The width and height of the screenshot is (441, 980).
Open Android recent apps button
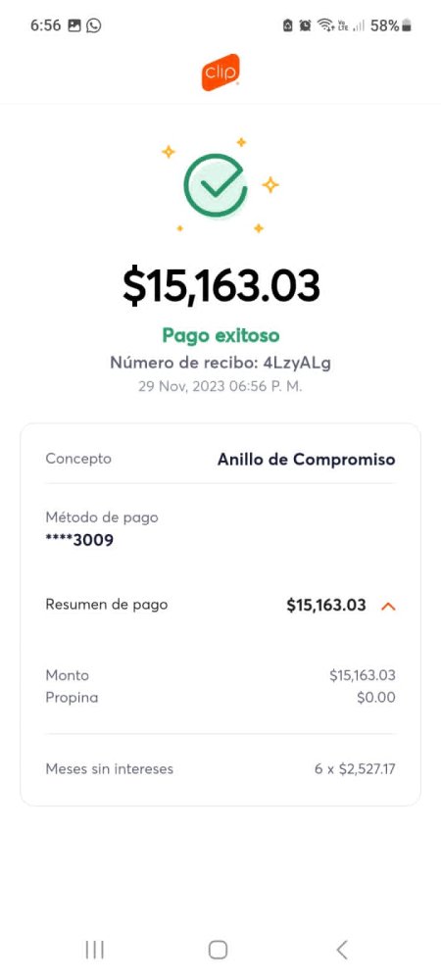(94, 950)
